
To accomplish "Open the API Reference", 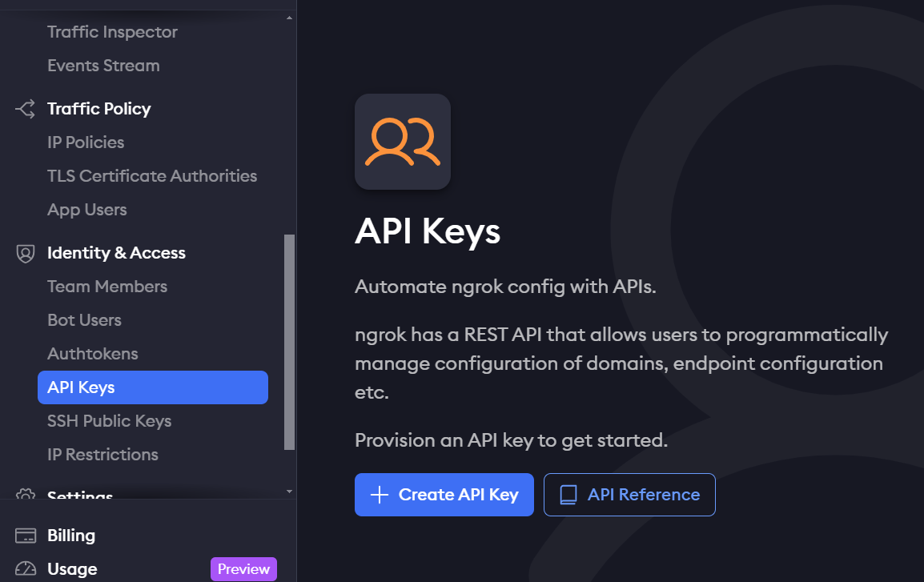I will click(x=629, y=495).
